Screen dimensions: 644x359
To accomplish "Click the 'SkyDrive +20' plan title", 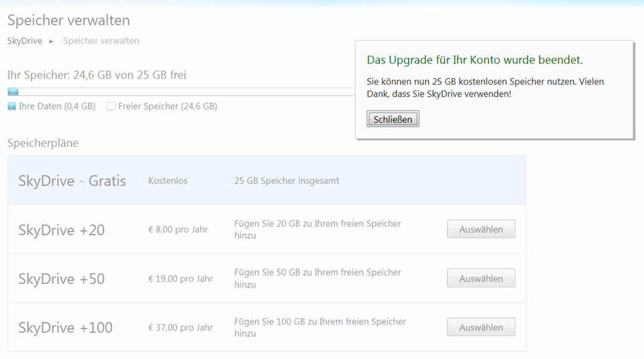I will pyautogui.click(x=62, y=230).
